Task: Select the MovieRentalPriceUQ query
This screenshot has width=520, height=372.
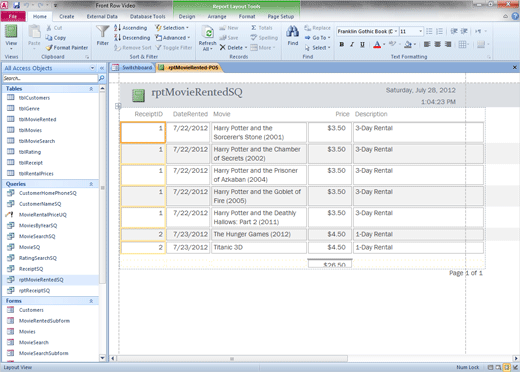Action: tap(42, 215)
